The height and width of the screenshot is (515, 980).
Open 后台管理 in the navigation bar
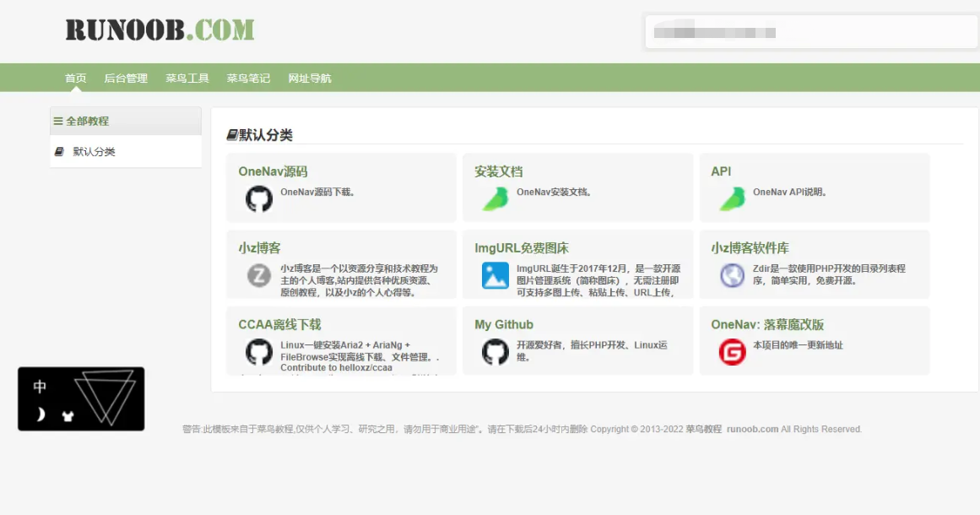[x=126, y=79]
